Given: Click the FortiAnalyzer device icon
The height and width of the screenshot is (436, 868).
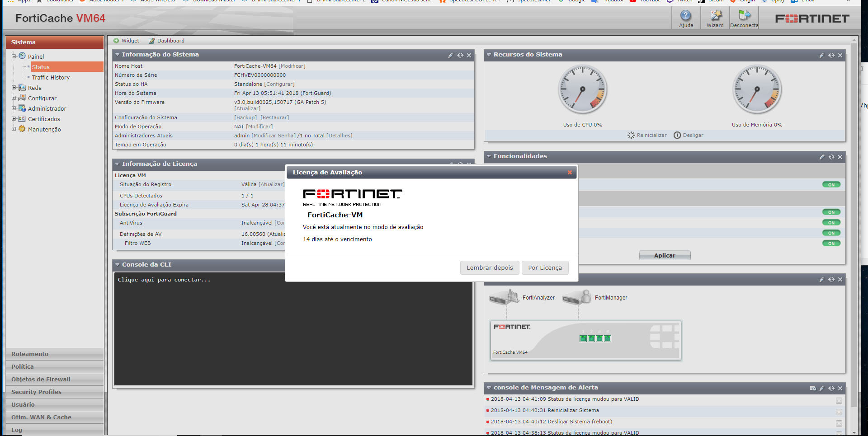Looking at the screenshot, I should coord(505,297).
